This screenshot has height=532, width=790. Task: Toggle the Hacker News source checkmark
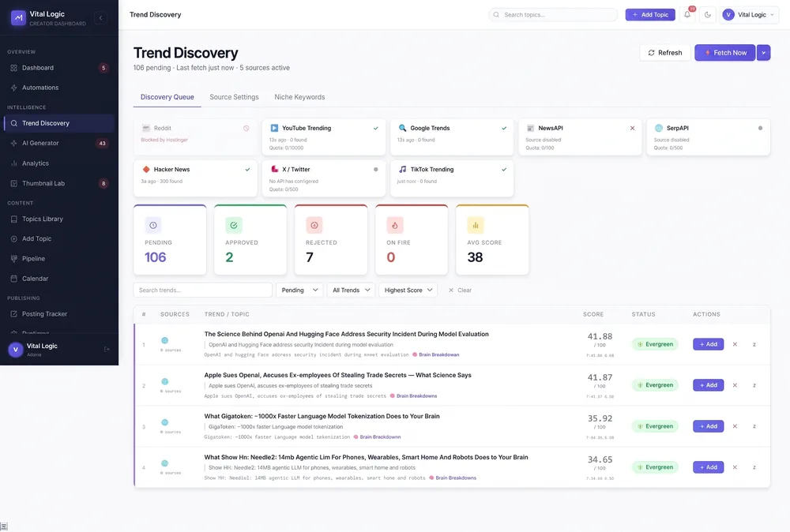click(x=247, y=170)
